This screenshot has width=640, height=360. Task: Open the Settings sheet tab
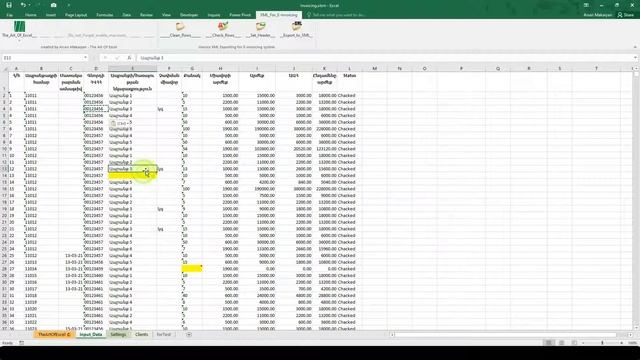pos(118,334)
